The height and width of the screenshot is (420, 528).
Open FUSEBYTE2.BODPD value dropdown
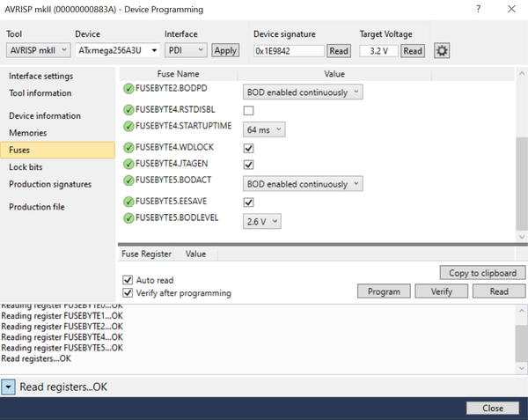tap(303, 92)
